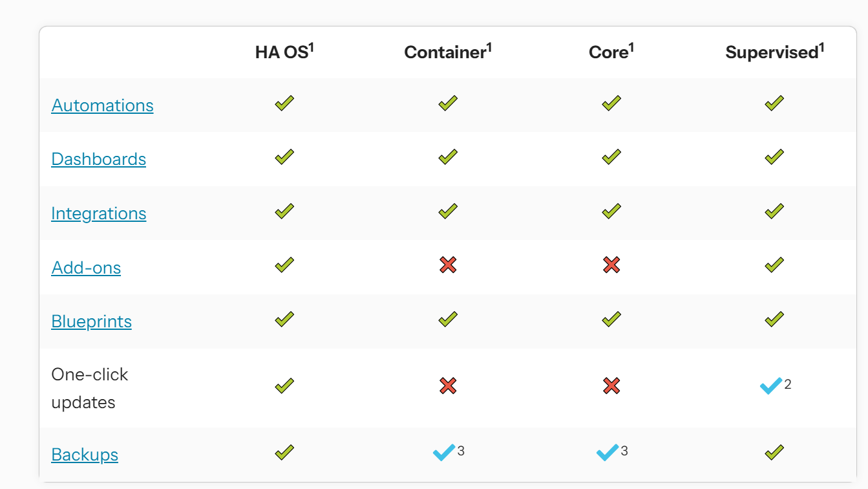Go to the Blueprints link
Viewport: 868px width, 489px height.
click(x=91, y=321)
